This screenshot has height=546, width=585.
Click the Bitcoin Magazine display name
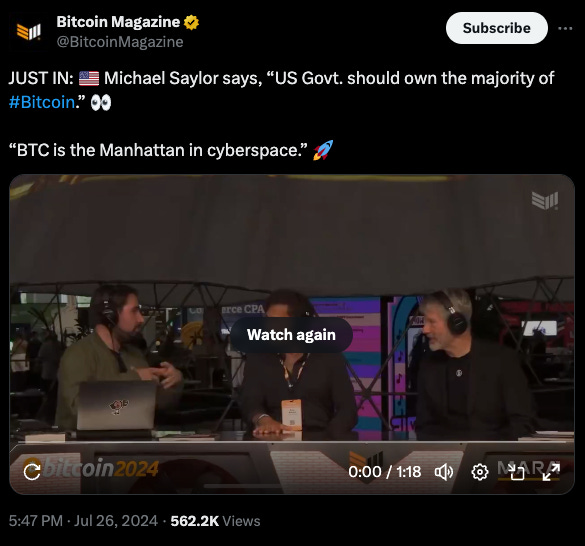[118, 22]
